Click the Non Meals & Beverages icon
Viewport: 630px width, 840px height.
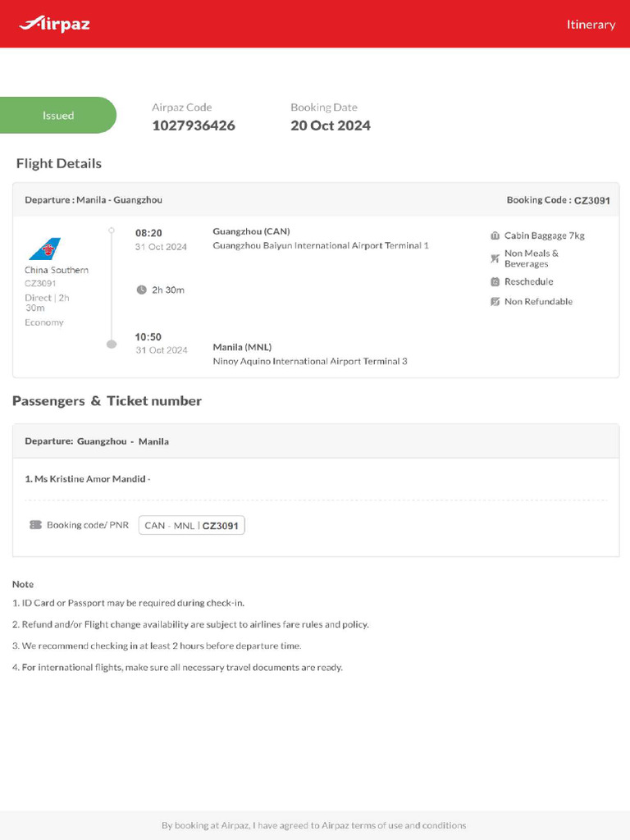[x=495, y=258]
